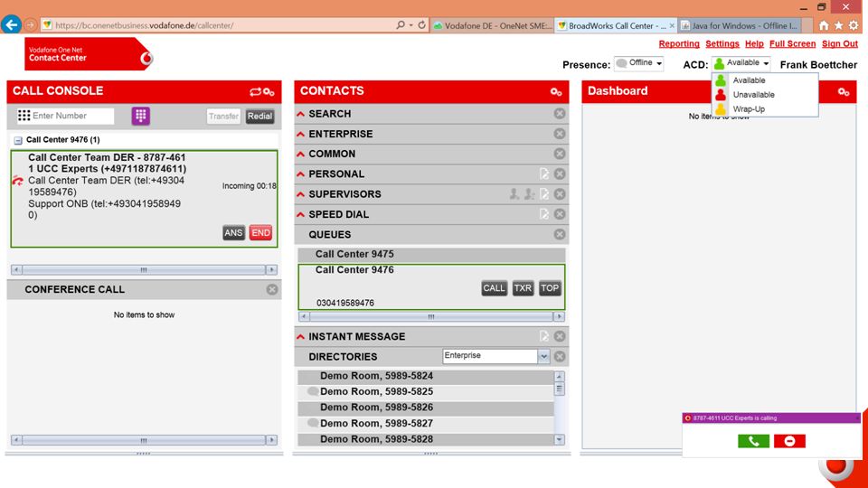Close the SEARCH contacts section

(x=560, y=114)
